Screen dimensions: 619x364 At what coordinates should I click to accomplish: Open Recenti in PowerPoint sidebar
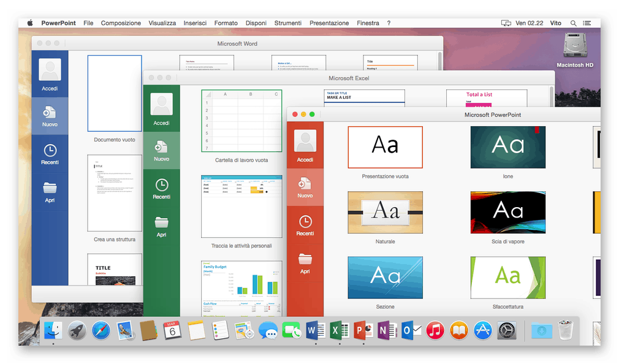305,226
